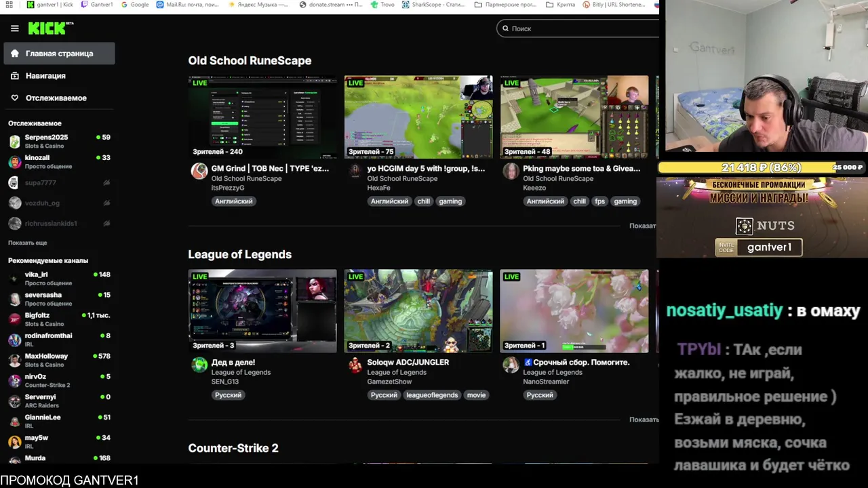The width and height of the screenshot is (868, 488).
Task: Open the Mail.Ru bookmark
Action: pos(188,5)
